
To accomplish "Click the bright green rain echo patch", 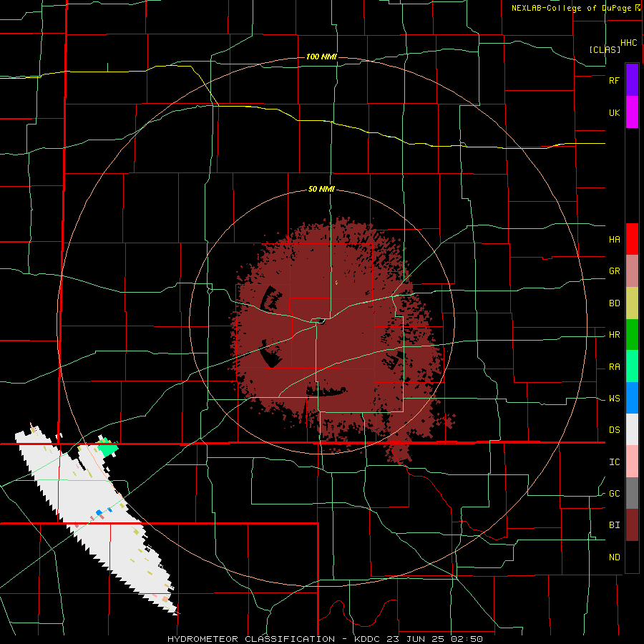I will (x=108, y=448).
